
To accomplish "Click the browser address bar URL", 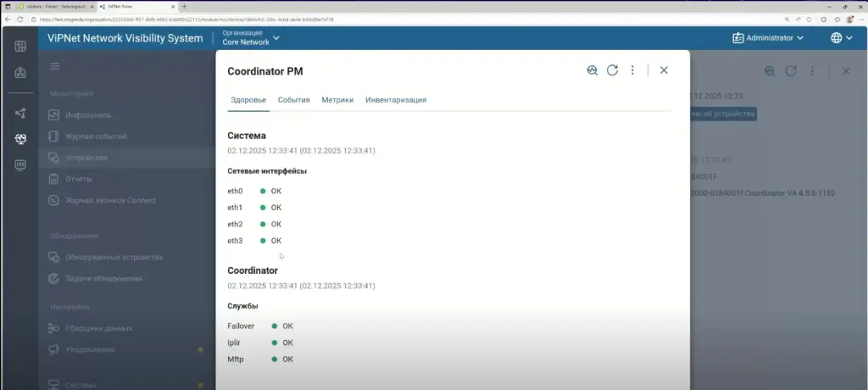I will pos(186,19).
